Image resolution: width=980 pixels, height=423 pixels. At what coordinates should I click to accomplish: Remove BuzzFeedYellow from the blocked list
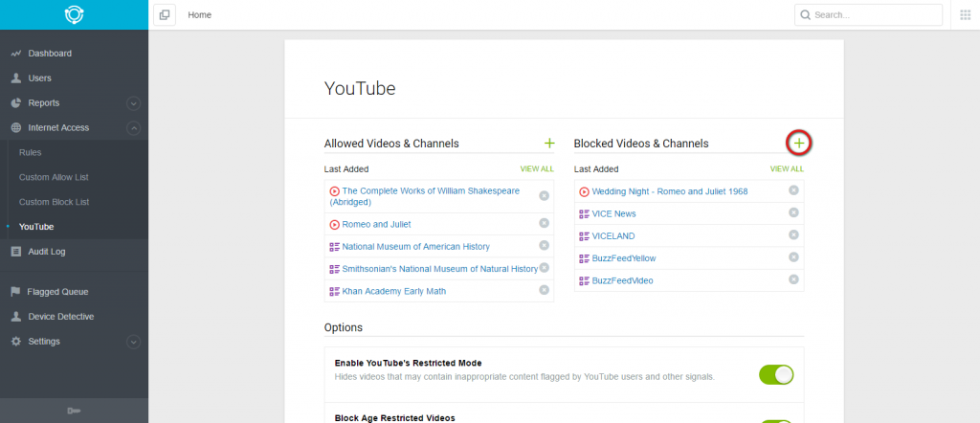click(x=793, y=256)
